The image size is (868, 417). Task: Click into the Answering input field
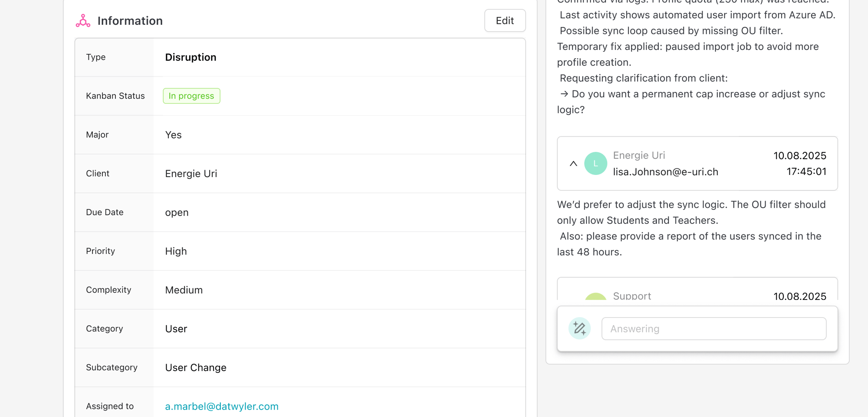pyautogui.click(x=713, y=328)
